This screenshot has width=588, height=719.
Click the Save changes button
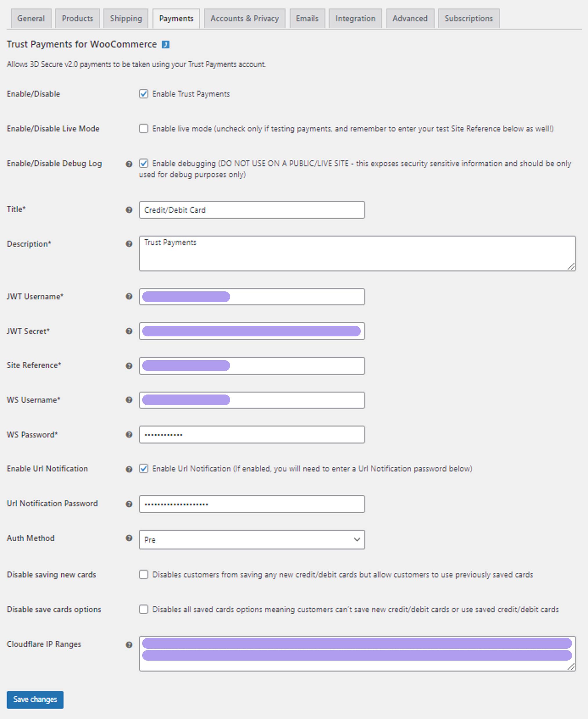[35, 699]
